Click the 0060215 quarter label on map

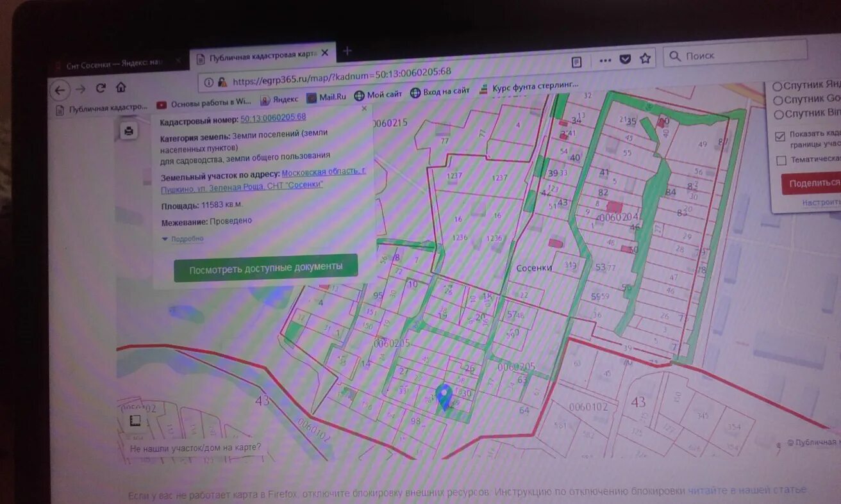[x=388, y=124]
